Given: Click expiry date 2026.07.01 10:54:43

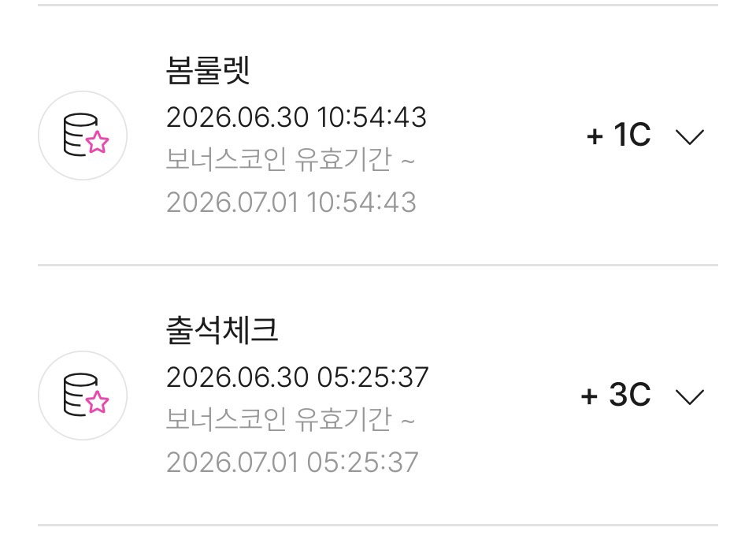Looking at the screenshot, I should 291,202.
